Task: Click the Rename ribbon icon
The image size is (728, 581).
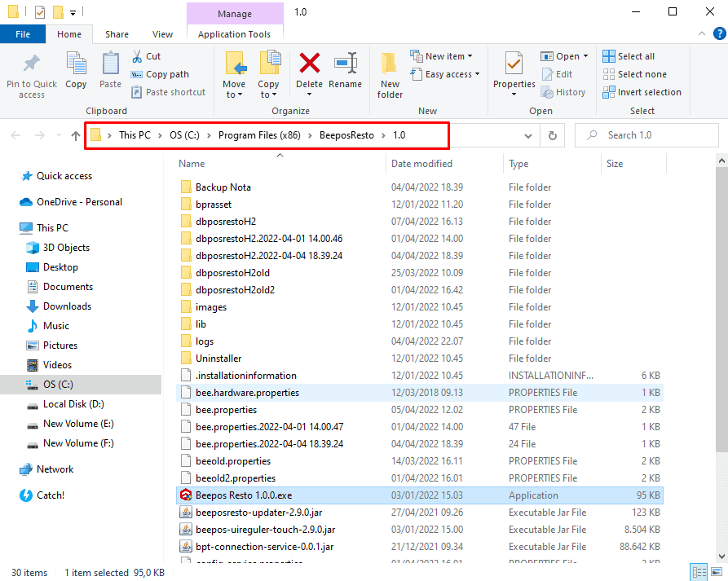Action: [x=346, y=63]
